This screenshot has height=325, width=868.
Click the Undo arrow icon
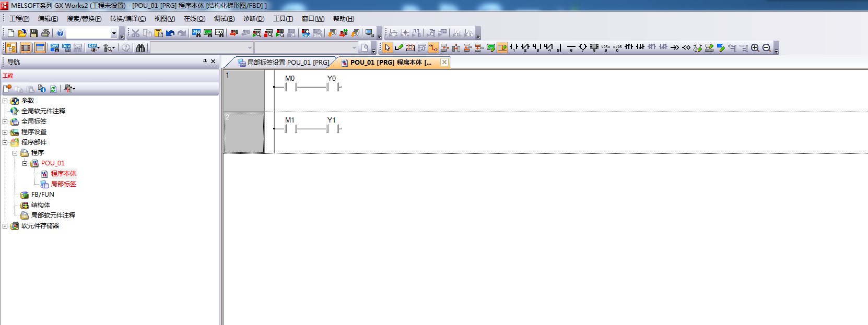click(170, 33)
